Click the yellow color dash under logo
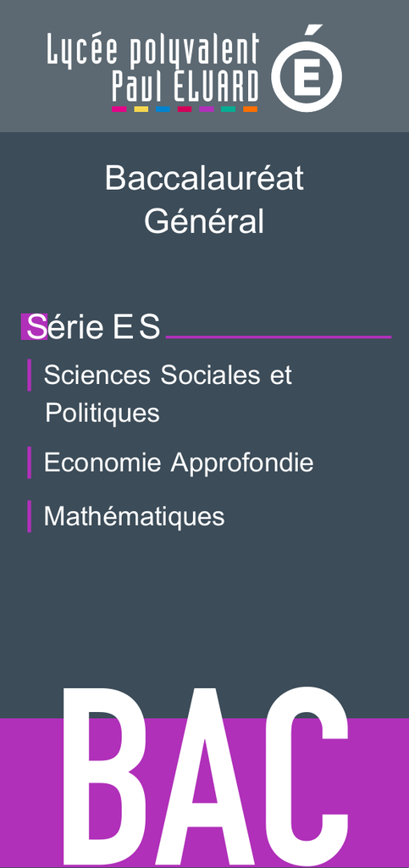The width and height of the screenshot is (409, 868). [141, 109]
